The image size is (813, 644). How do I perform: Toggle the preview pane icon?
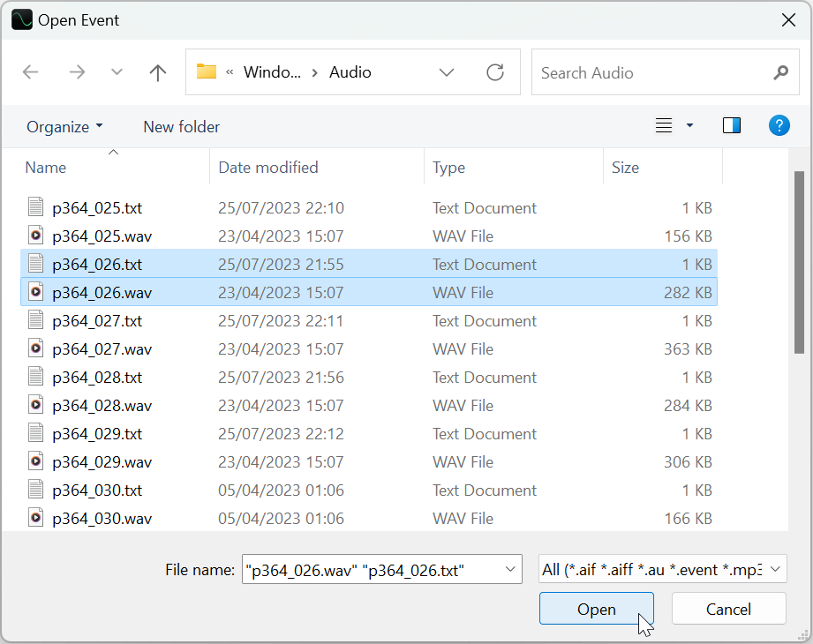[x=732, y=125]
